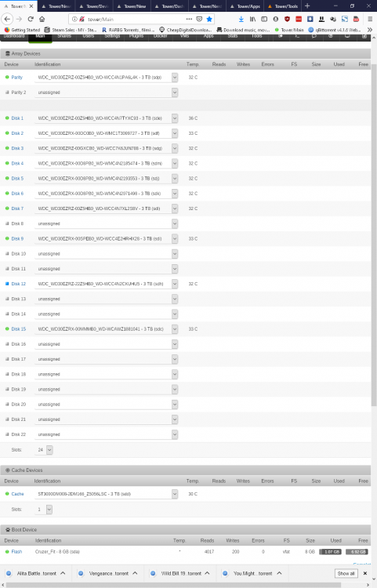Open the Library bookshelf icon
Screen dimensions: 377x588
(252, 19)
